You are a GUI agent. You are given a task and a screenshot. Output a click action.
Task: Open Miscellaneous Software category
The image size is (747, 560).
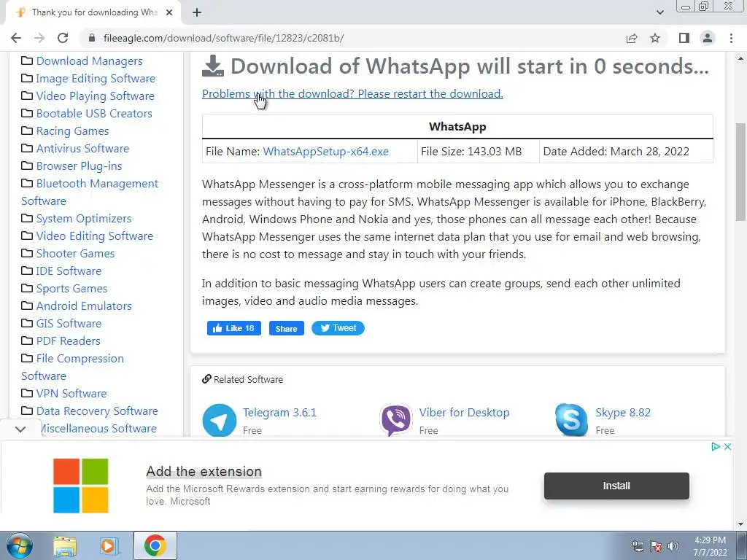click(x=97, y=429)
